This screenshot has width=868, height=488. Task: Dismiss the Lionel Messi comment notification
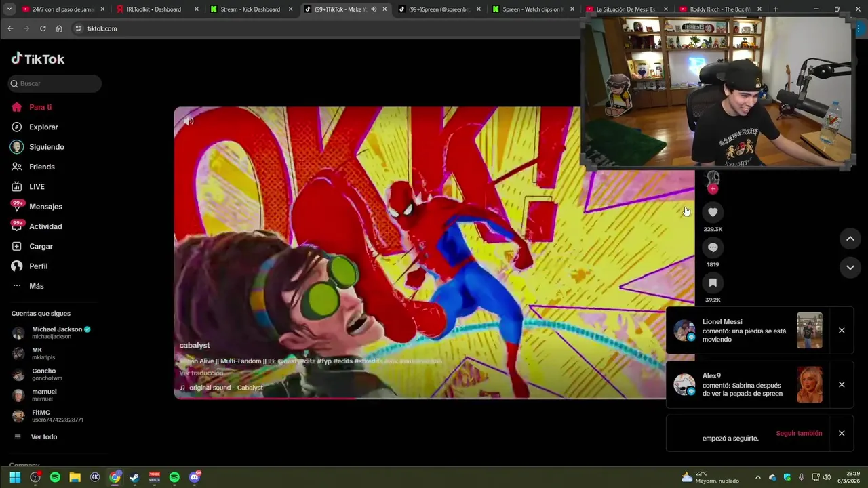pos(842,331)
